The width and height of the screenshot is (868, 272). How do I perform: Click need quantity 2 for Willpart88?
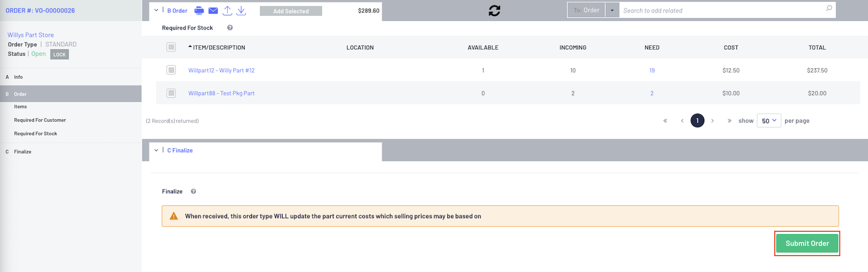pyautogui.click(x=652, y=93)
